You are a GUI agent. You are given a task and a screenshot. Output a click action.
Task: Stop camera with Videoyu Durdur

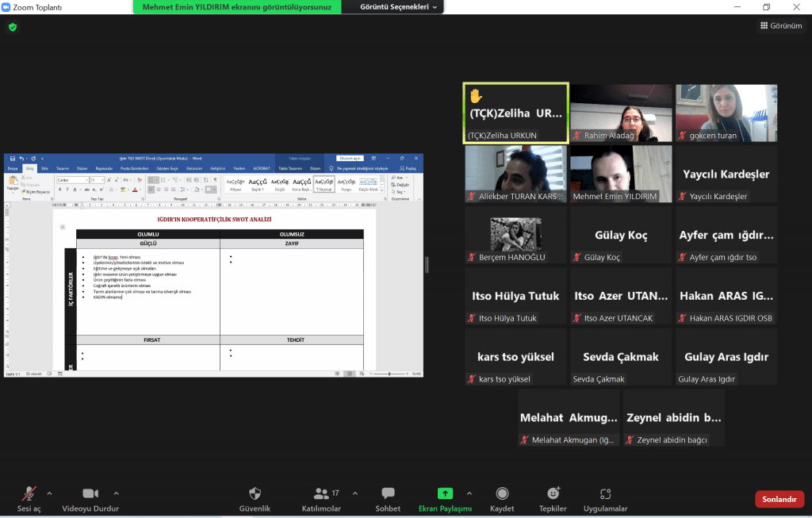coord(90,494)
